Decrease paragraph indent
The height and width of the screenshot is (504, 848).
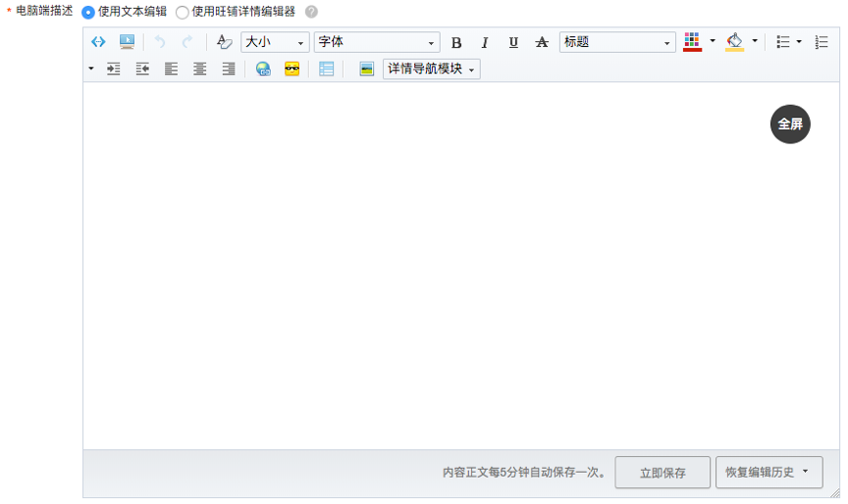tap(142, 69)
